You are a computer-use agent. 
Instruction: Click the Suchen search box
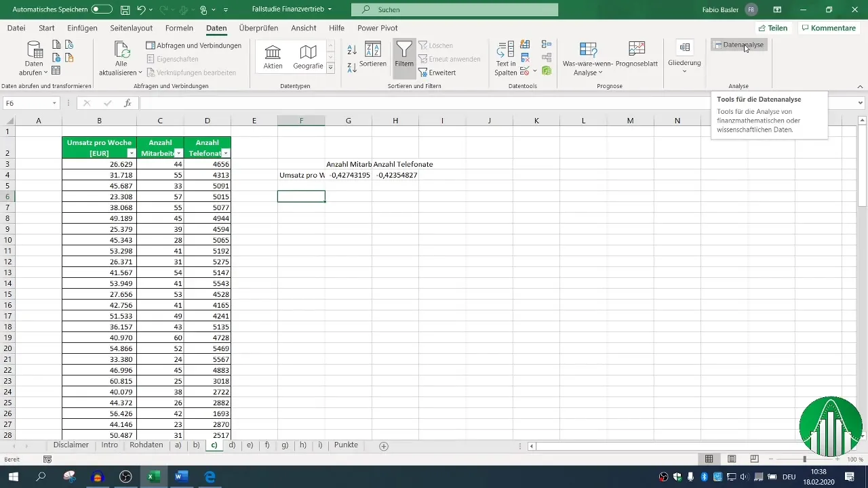tap(454, 9)
